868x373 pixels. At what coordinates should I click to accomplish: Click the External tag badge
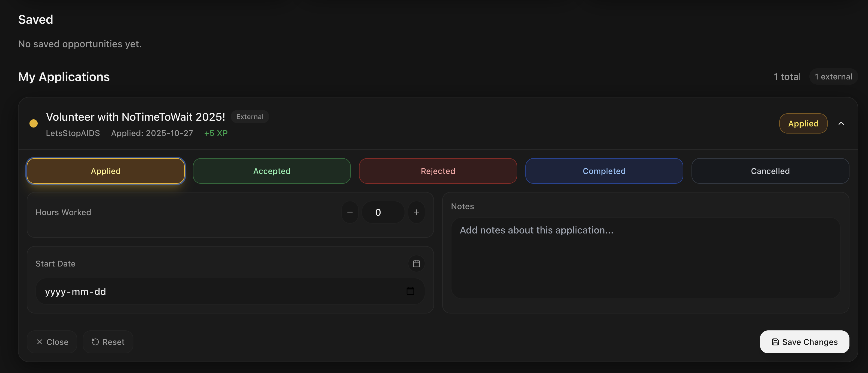(250, 117)
